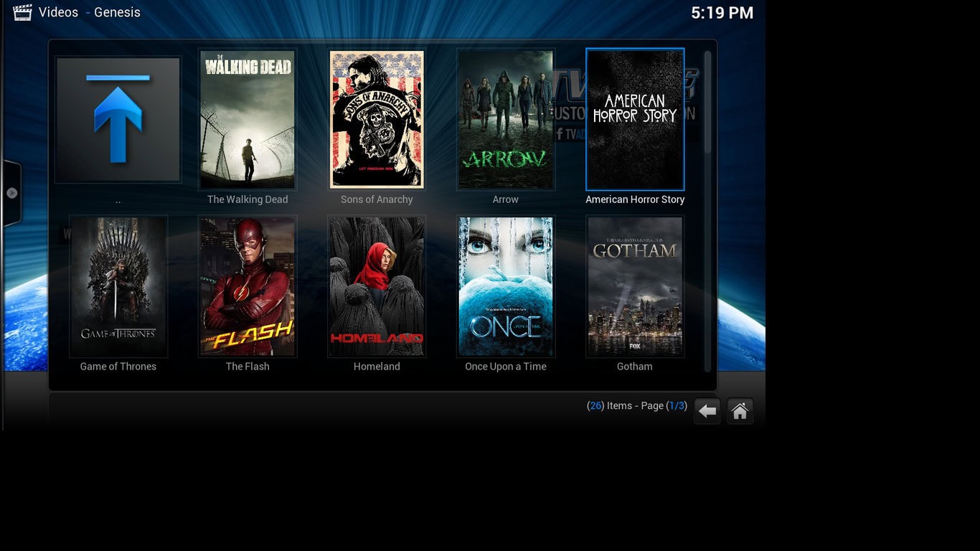Open the Gotham poster
This screenshot has height=551, width=980.
click(x=635, y=286)
